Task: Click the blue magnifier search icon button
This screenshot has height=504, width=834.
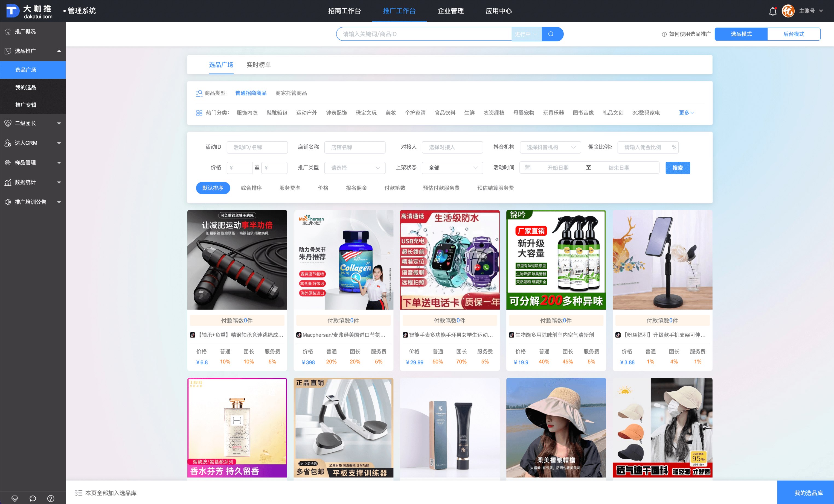Action: click(551, 34)
